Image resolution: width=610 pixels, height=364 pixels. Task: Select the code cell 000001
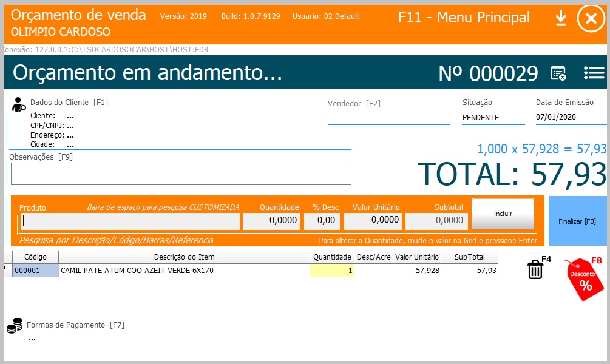click(x=35, y=271)
